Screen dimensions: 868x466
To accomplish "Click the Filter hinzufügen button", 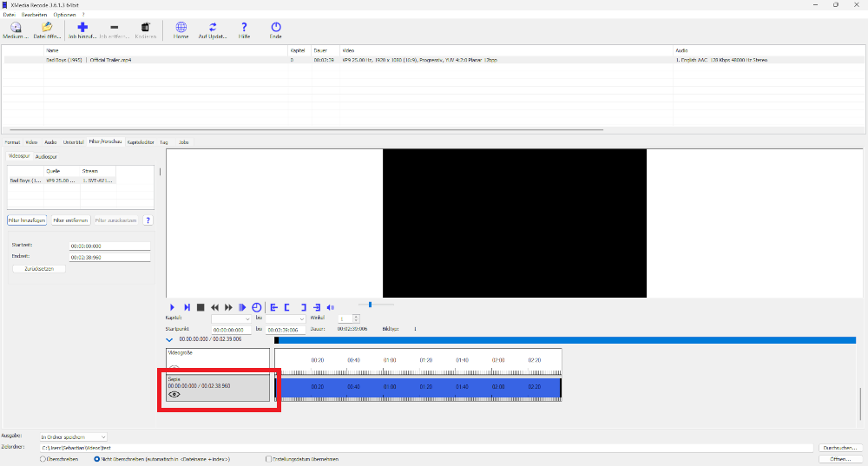I will (x=27, y=220).
